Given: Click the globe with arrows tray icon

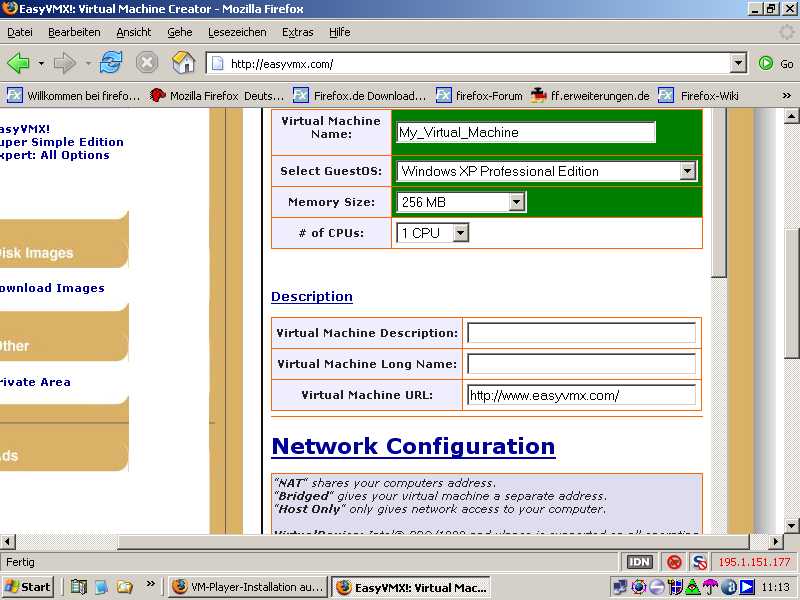Looking at the screenshot, I should [x=638, y=587].
